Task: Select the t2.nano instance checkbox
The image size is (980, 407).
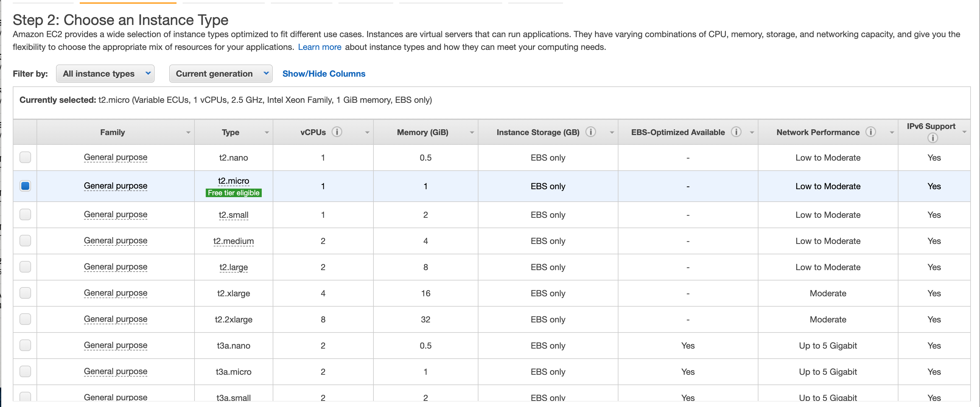Action: pos(25,157)
